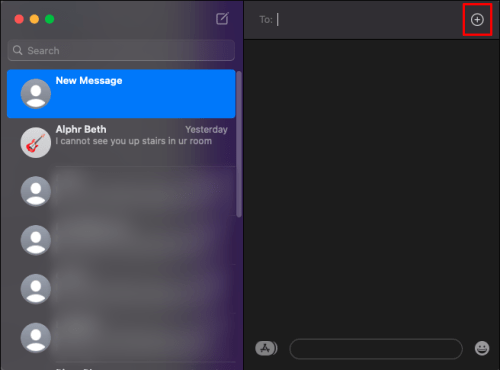Select fourth blurred conversation below Alphr Beth

[x=121, y=338]
